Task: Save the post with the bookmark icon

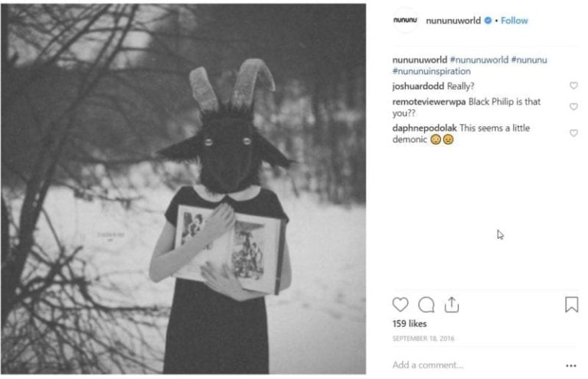Action: click(571, 305)
